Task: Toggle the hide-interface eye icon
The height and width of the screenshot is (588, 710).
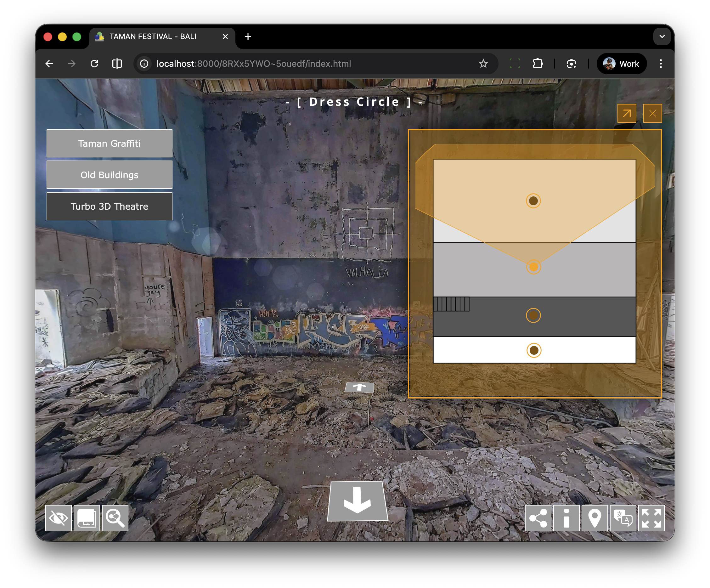Action: click(59, 518)
